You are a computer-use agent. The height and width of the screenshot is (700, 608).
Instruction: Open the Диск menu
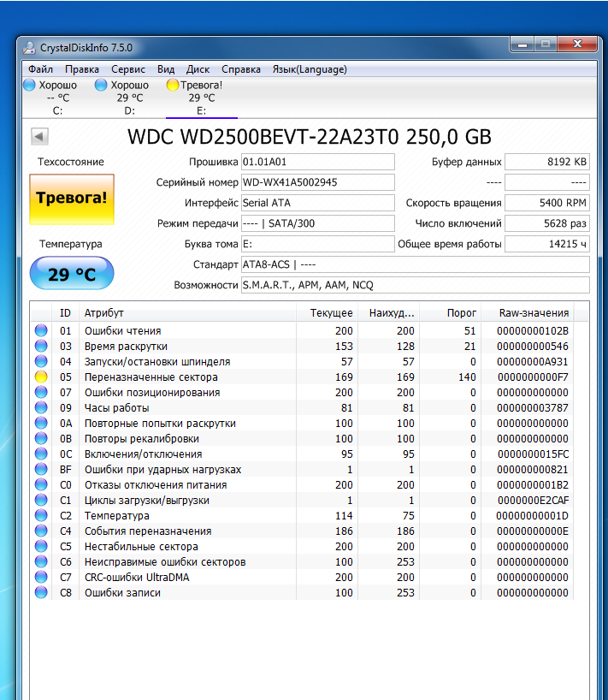coord(198,69)
